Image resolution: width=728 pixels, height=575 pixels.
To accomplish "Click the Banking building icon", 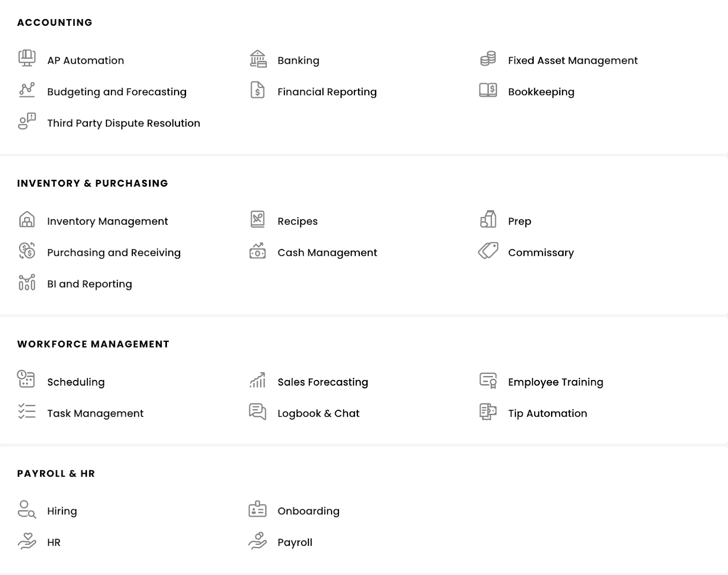I will 258,59.
